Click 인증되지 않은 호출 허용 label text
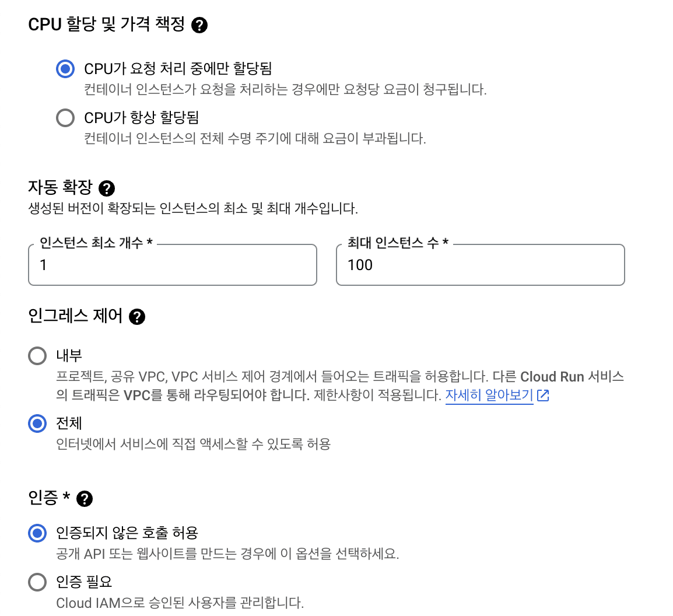Viewport: 673px width, 616px height. (x=127, y=533)
